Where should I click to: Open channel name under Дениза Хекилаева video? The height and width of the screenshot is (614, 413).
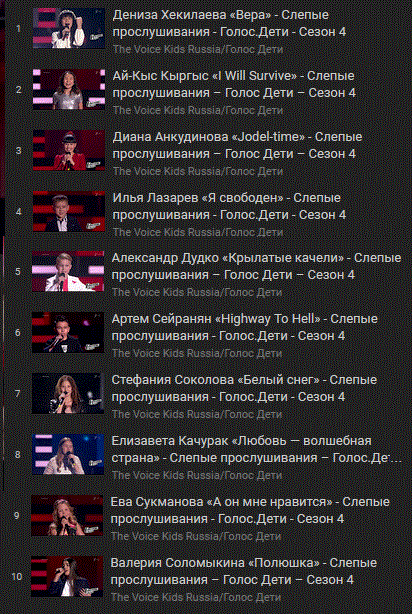tap(198, 49)
